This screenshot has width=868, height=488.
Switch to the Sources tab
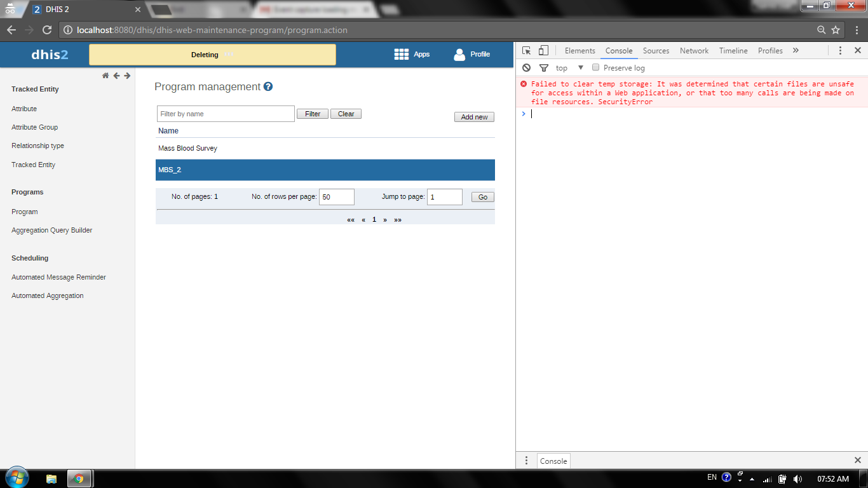pos(656,51)
